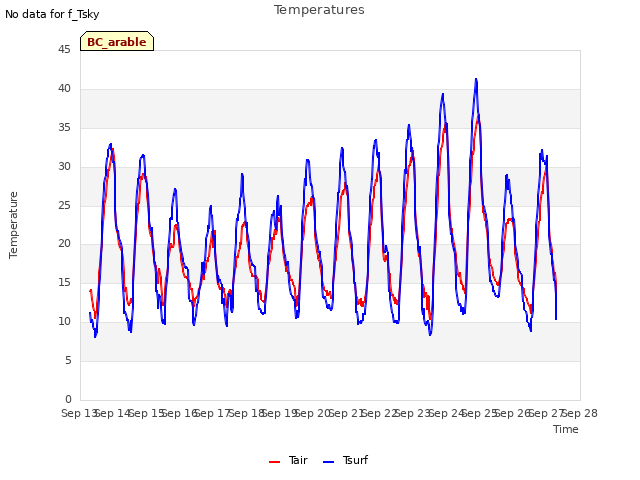Click the y-axis tick label 10
This screenshot has height=480, width=640.
tap(64, 322)
